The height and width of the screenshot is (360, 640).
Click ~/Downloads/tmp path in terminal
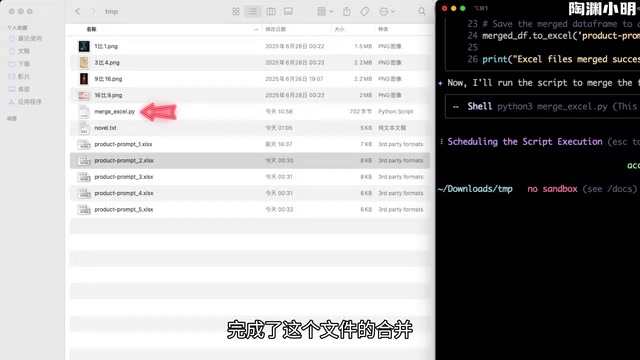(x=475, y=189)
